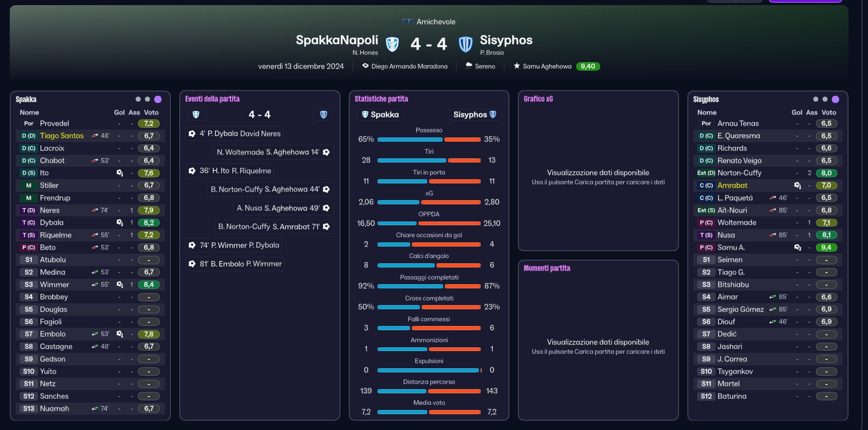The width and height of the screenshot is (868, 430).
Task: Select the purple page dot in Sisyphos panel
Action: (x=835, y=99)
